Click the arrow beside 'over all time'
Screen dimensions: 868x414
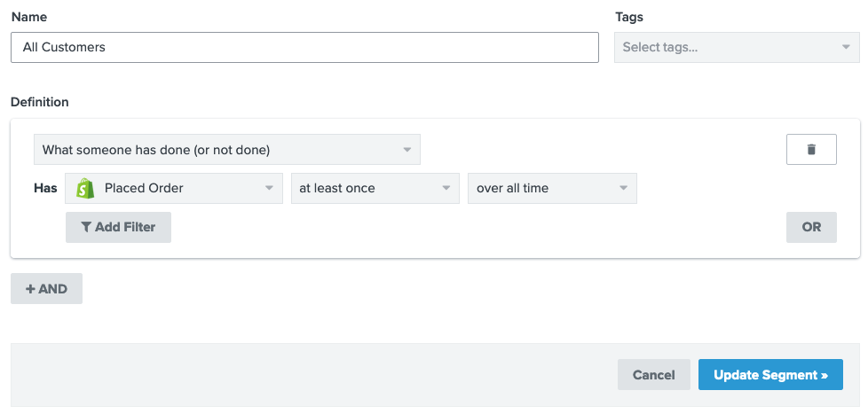pyautogui.click(x=623, y=188)
